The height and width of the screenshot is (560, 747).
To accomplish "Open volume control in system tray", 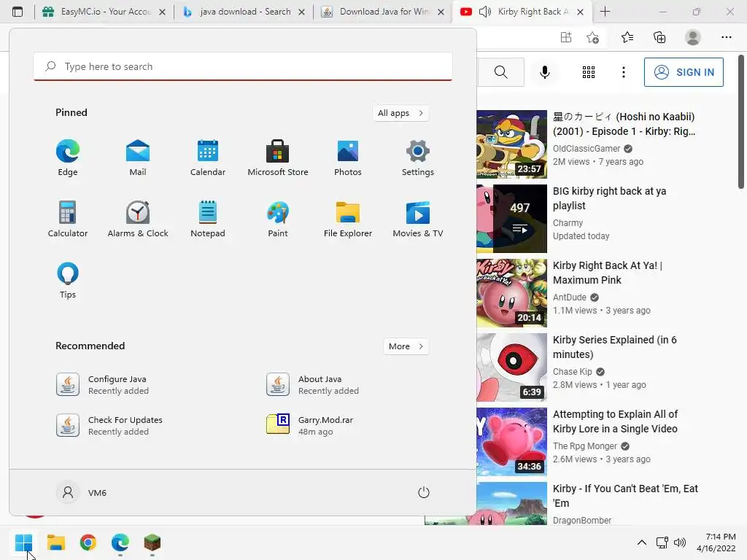I will (x=680, y=542).
